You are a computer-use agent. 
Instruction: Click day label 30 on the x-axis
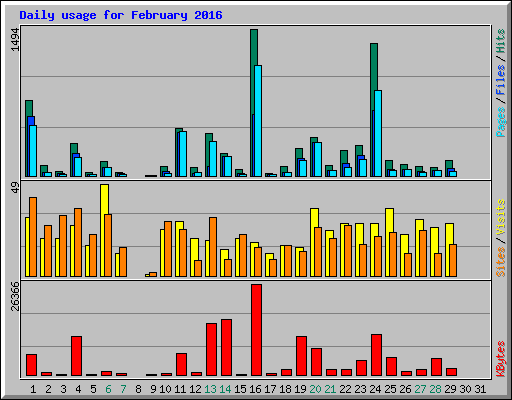(465, 389)
